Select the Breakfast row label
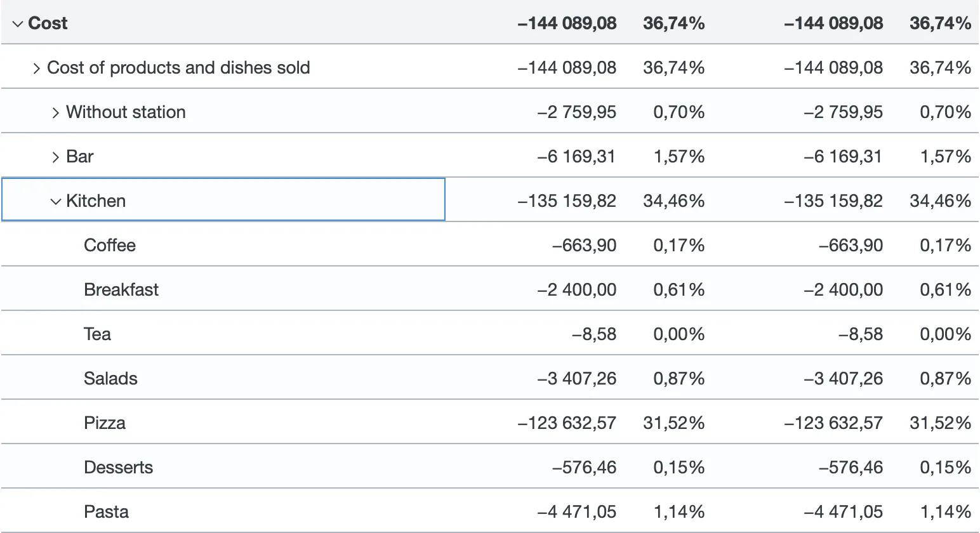The width and height of the screenshot is (980, 533). pos(121,290)
